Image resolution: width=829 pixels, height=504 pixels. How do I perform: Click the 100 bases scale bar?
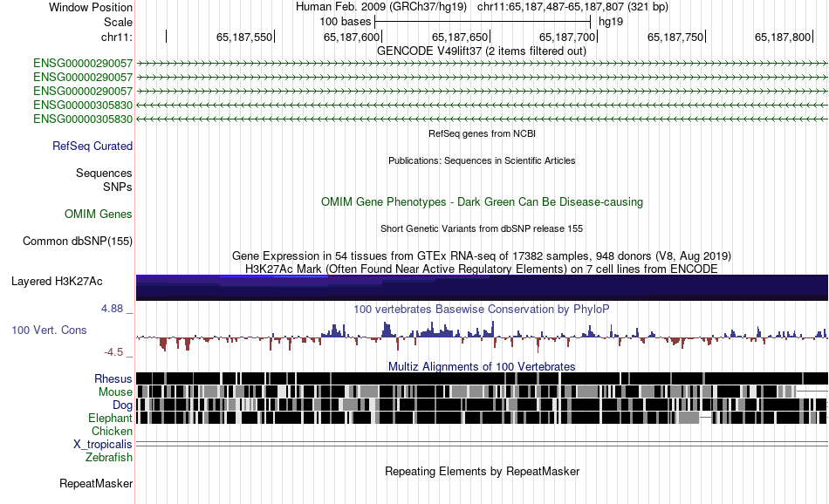483,22
